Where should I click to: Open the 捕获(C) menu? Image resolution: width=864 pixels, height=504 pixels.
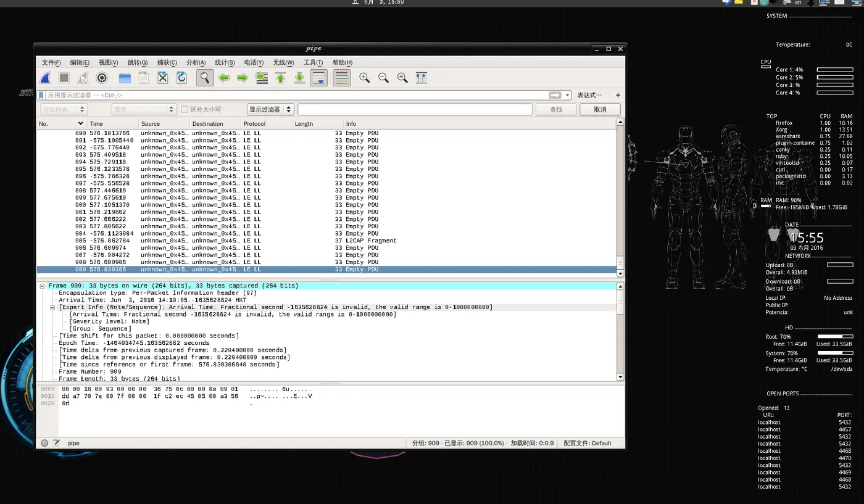(x=167, y=62)
